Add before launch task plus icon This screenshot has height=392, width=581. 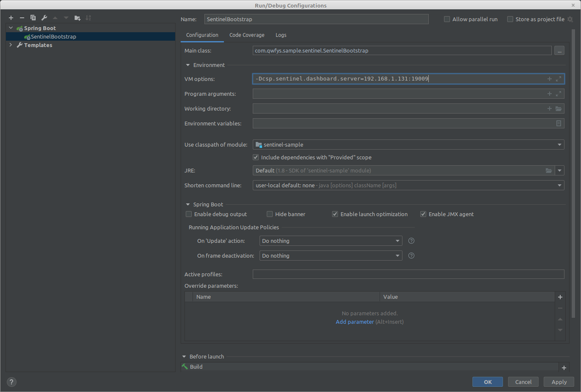coord(564,368)
